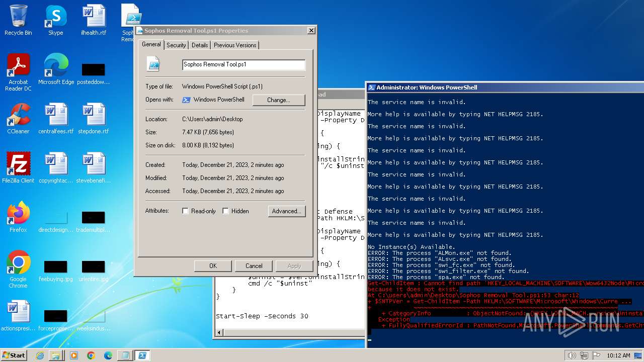Image resolution: width=644 pixels, height=362 pixels.
Task: Open Windows Explorer from taskbar
Action: 56,355
